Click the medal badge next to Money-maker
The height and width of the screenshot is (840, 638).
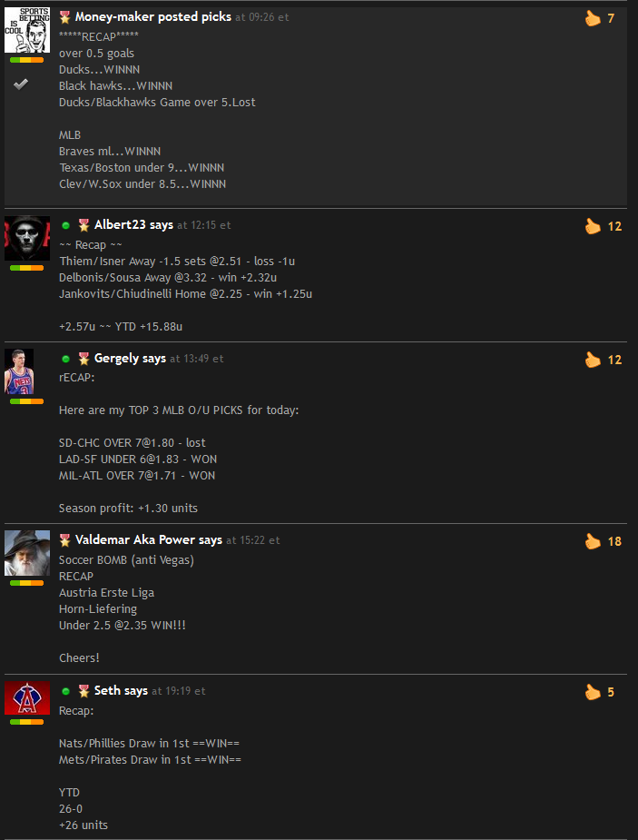point(64,17)
